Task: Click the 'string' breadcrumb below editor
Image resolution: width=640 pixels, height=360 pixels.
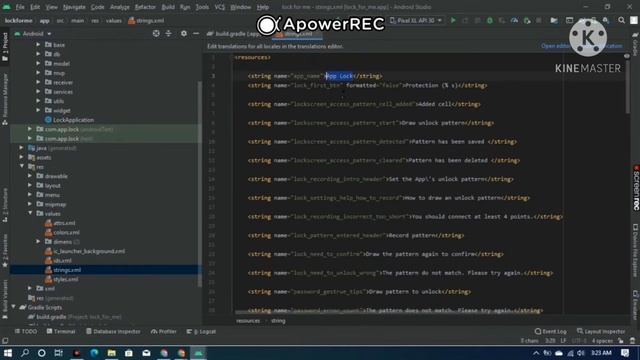Action: pyautogui.click(x=278, y=321)
